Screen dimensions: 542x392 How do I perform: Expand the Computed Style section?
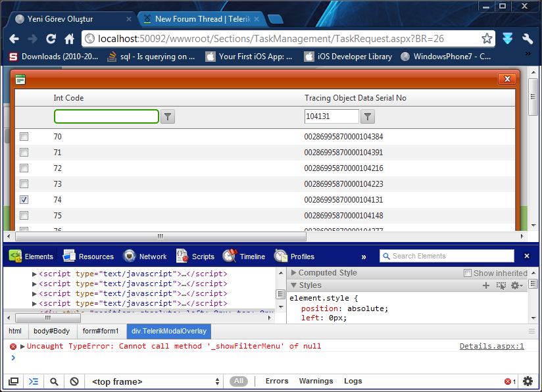(x=293, y=273)
